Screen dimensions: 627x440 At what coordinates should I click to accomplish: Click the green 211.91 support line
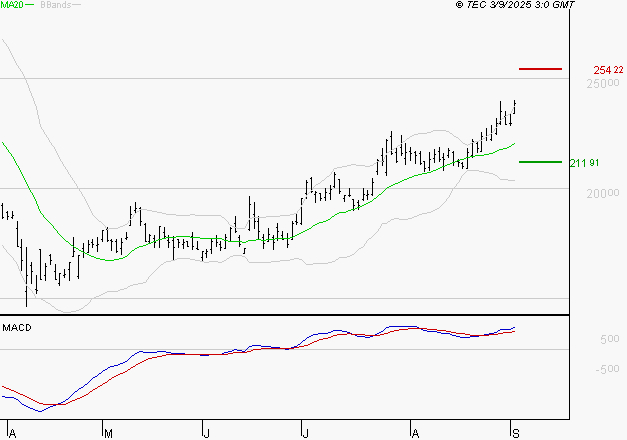coord(541,162)
